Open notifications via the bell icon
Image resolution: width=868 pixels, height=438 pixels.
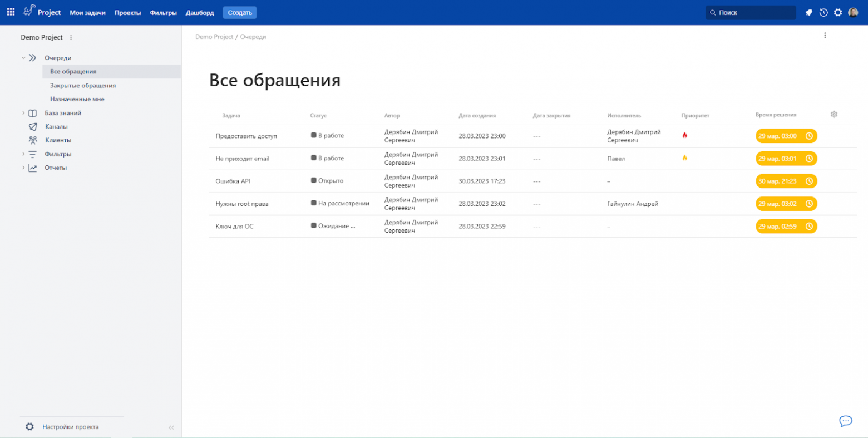click(808, 12)
